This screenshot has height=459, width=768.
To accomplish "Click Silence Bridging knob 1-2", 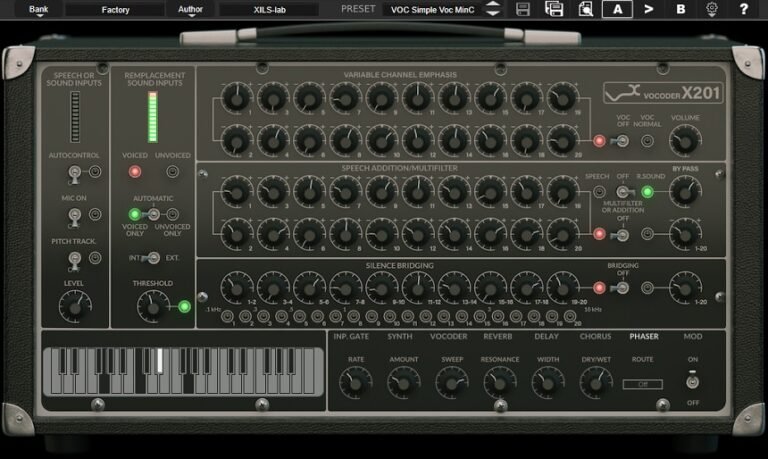I will [237, 289].
